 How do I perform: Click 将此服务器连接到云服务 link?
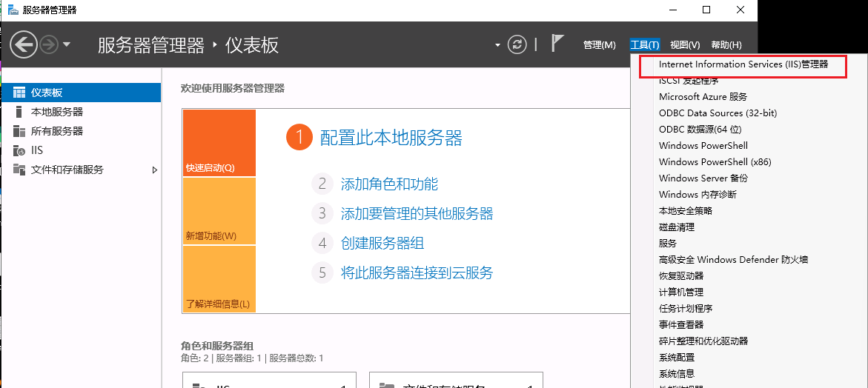[x=417, y=272]
